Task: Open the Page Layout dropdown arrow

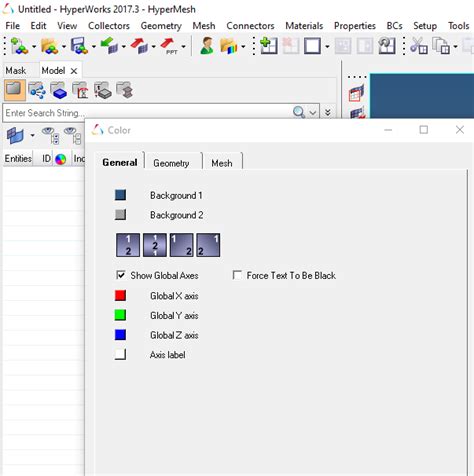Action: pyautogui.click(x=327, y=46)
